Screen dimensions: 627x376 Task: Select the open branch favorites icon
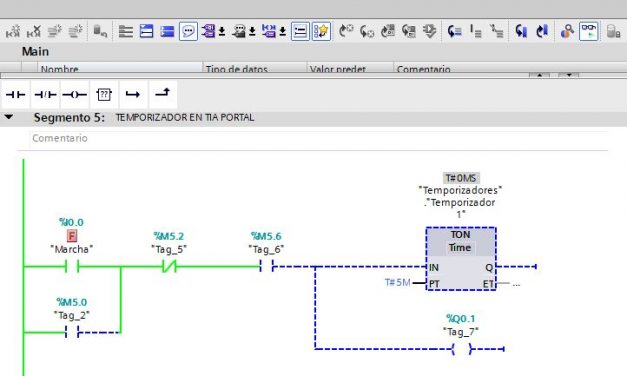(133, 94)
